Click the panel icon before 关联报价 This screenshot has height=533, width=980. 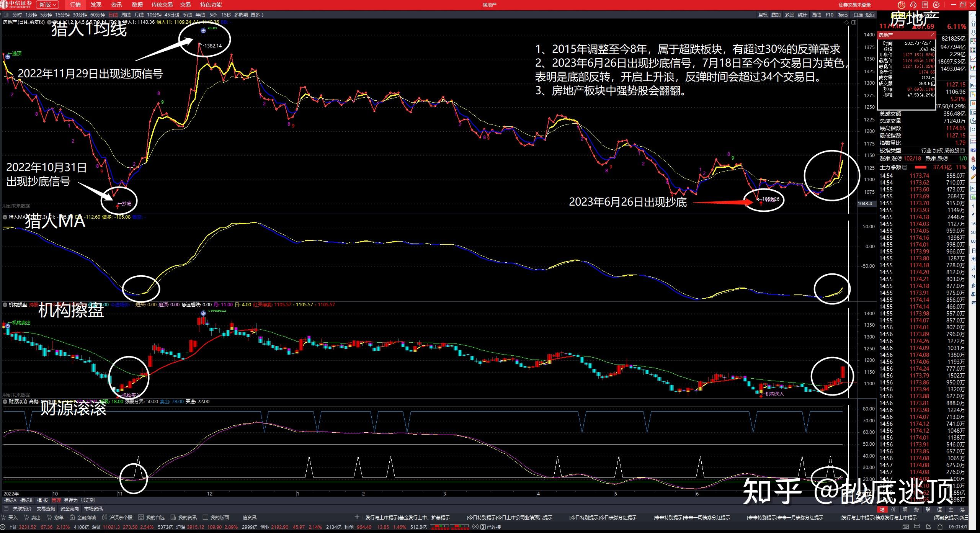point(5,508)
